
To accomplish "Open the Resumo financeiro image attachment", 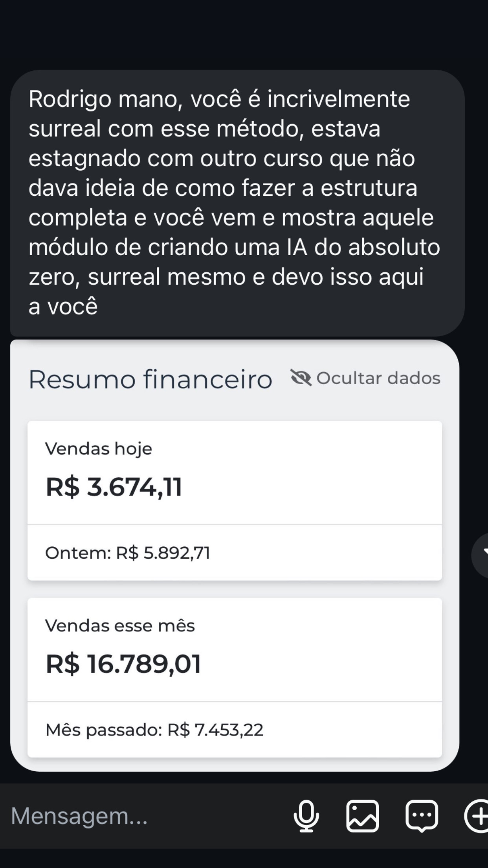I will click(235, 555).
